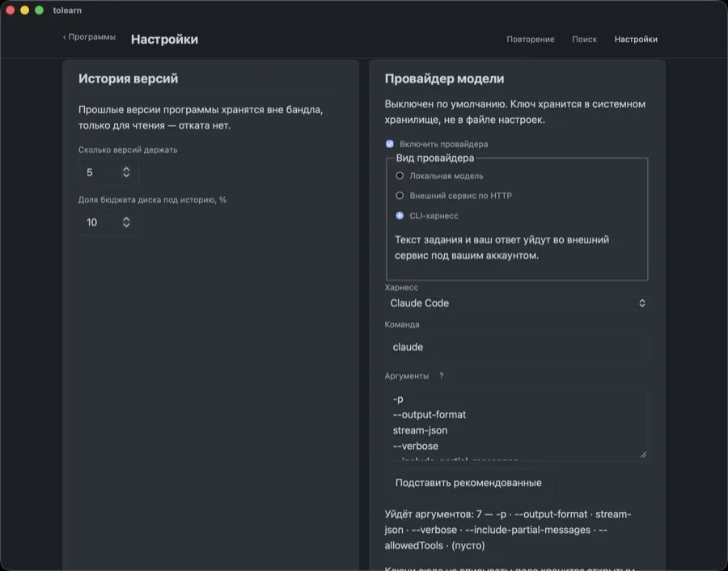Toggle the Включить провайдера checkbox
Image resolution: width=728 pixels, height=571 pixels.
[390, 144]
